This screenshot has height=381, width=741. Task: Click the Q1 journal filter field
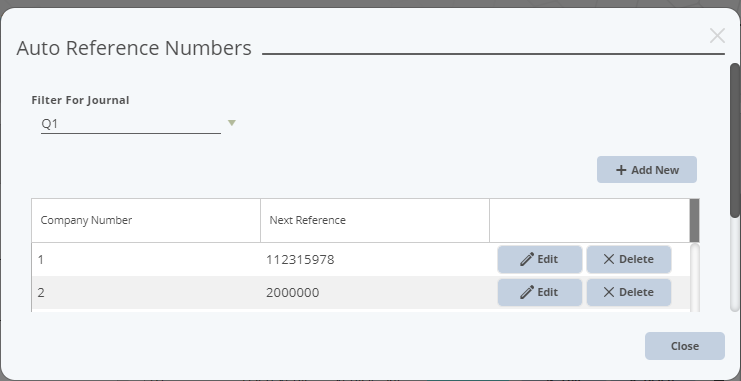pyautogui.click(x=131, y=124)
